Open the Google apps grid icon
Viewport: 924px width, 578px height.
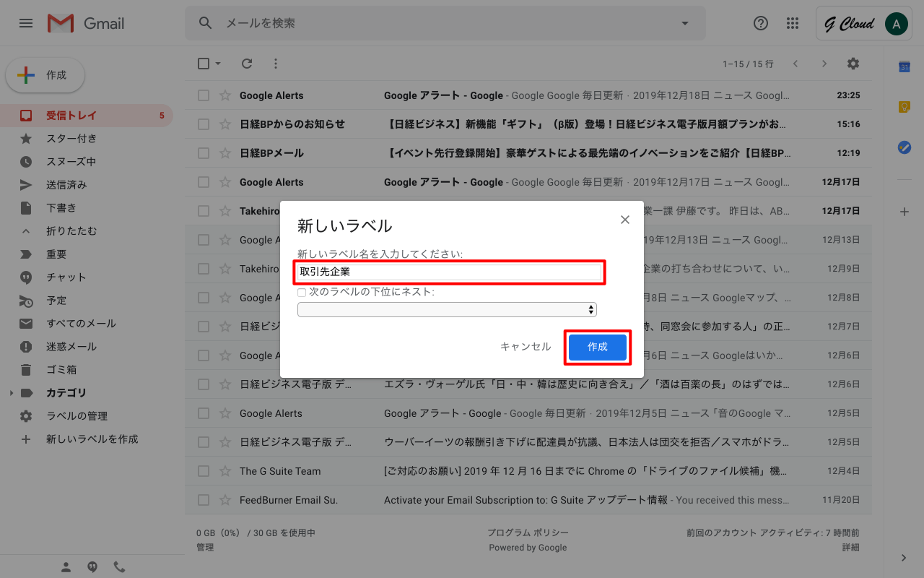coord(793,23)
